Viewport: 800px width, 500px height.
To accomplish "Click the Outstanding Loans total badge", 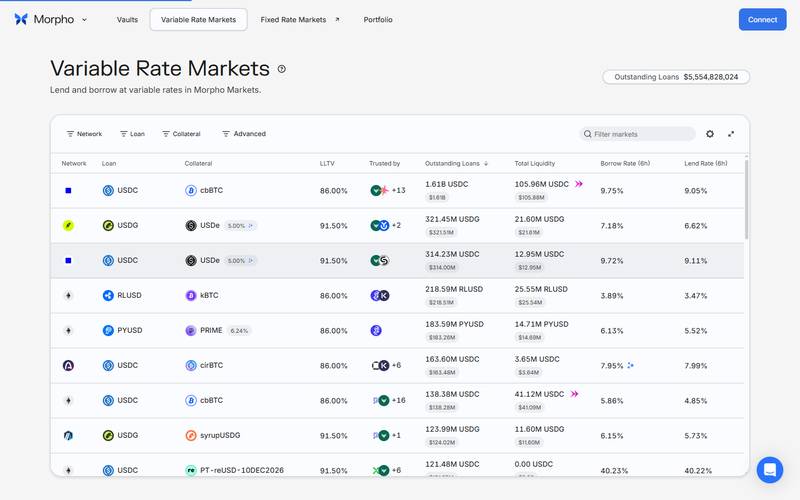I will (676, 77).
